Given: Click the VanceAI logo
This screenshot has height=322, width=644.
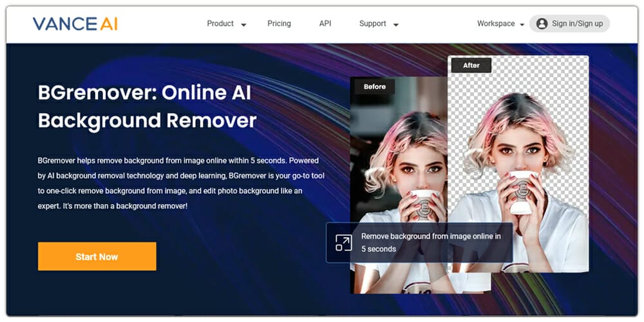Looking at the screenshot, I should pos(75,24).
